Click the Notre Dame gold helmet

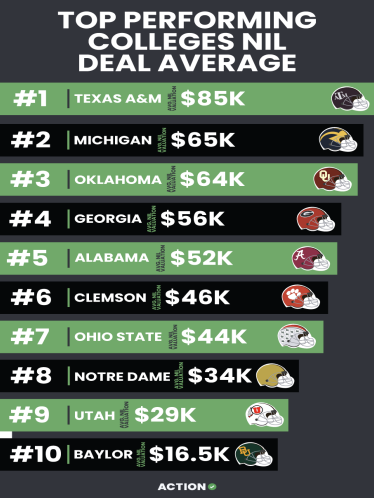click(x=275, y=376)
